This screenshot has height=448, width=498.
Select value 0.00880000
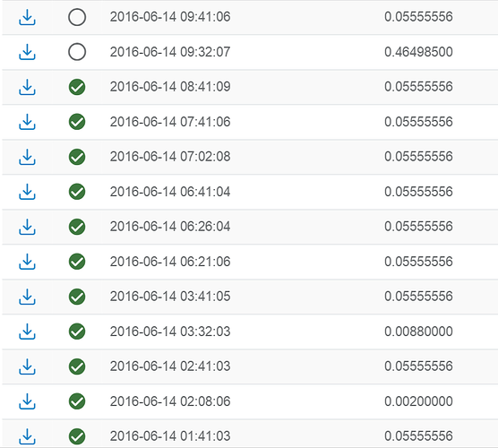tap(418, 332)
